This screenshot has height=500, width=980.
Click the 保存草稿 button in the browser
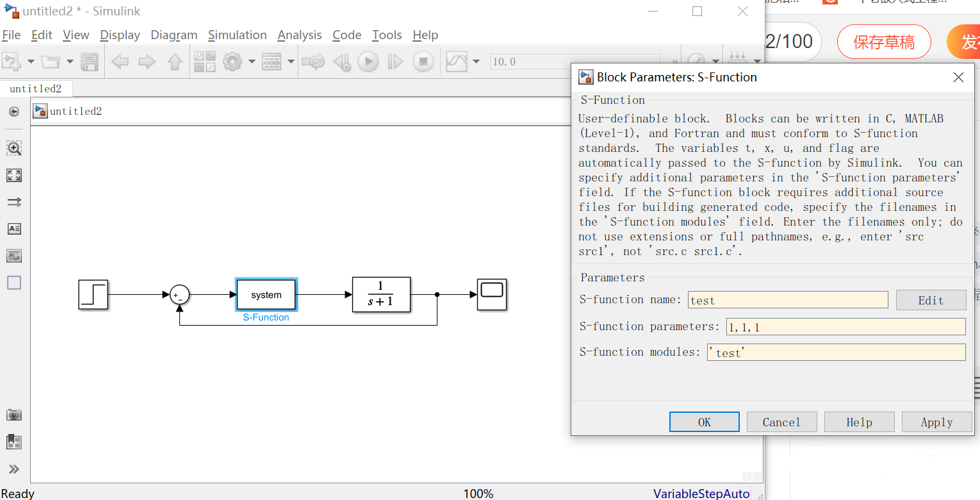pos(884,42)
